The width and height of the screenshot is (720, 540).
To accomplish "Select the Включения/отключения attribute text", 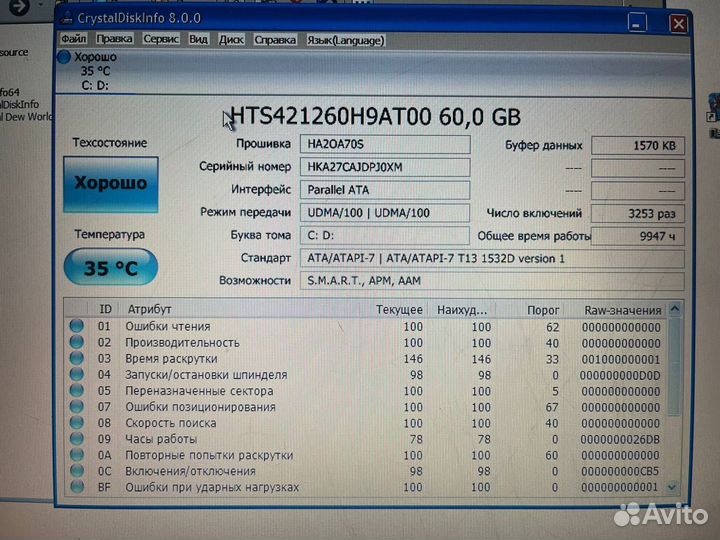I will point(190,471).
